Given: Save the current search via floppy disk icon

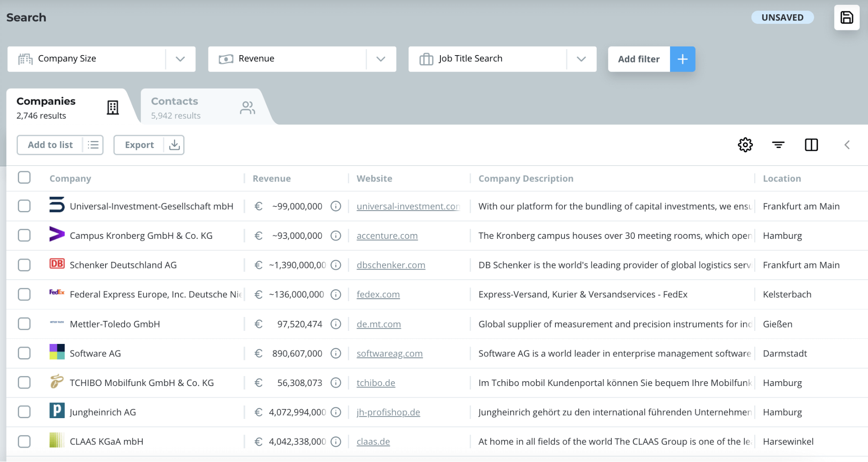Looking at the screenshot, I should pos(846,17).
